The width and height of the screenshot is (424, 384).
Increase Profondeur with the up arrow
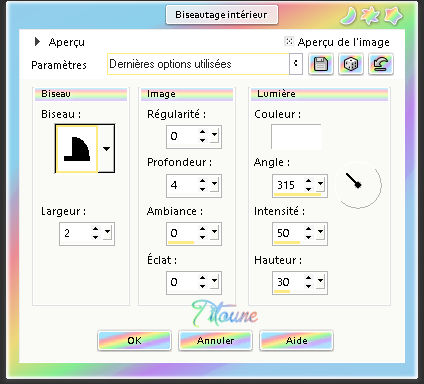(x=202, y=181)
